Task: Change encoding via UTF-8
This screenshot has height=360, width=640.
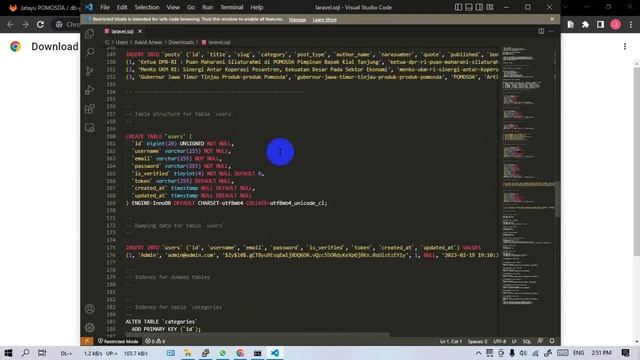Action: 499,341
